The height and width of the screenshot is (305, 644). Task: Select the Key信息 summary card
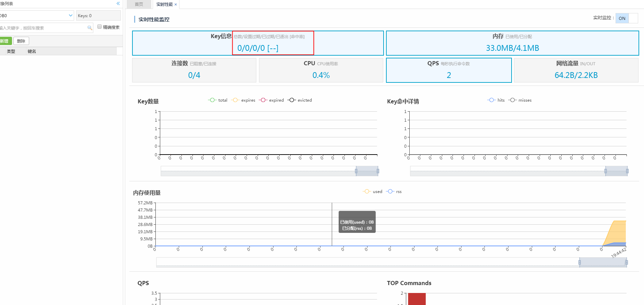pos(258,43)
